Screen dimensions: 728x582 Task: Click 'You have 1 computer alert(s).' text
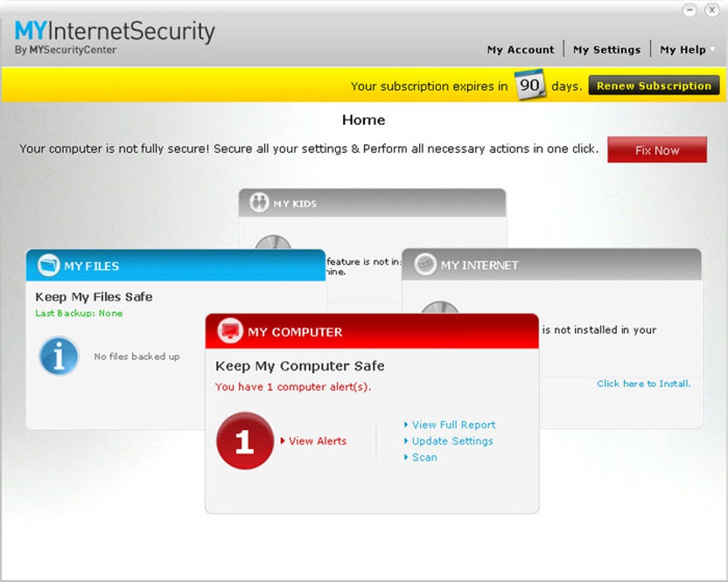(293, 387)
